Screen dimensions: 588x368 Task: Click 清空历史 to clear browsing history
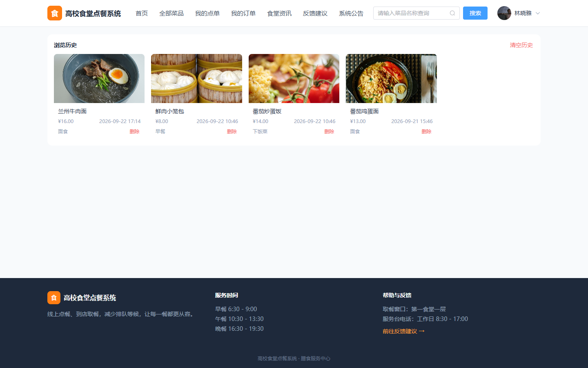click(521, 45)
